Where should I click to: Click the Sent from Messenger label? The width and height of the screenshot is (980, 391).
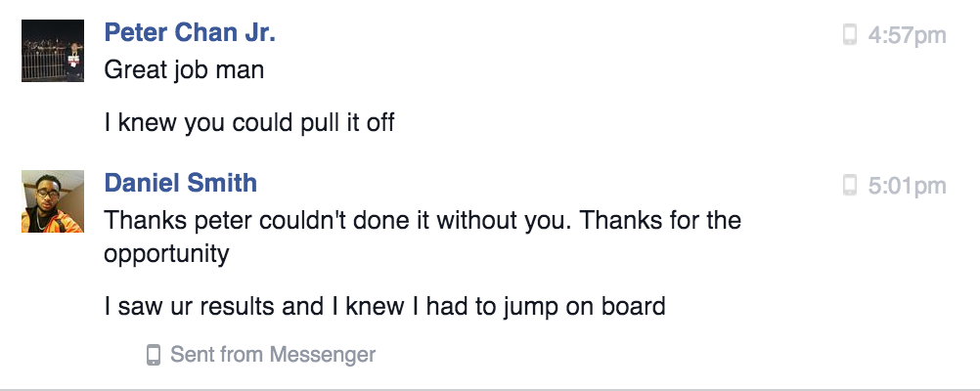pyautogui.click(x=273, y=355)
